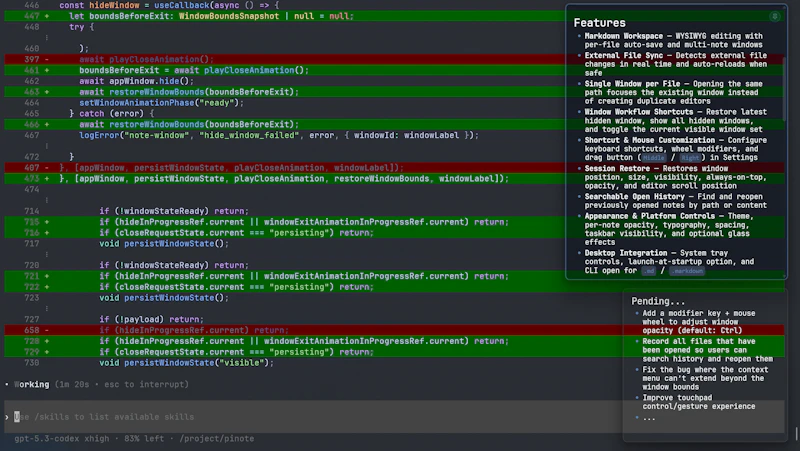800x451 pixels.
Task: Click the 'External File Sync' feature bullet
Action: point(676,64)
